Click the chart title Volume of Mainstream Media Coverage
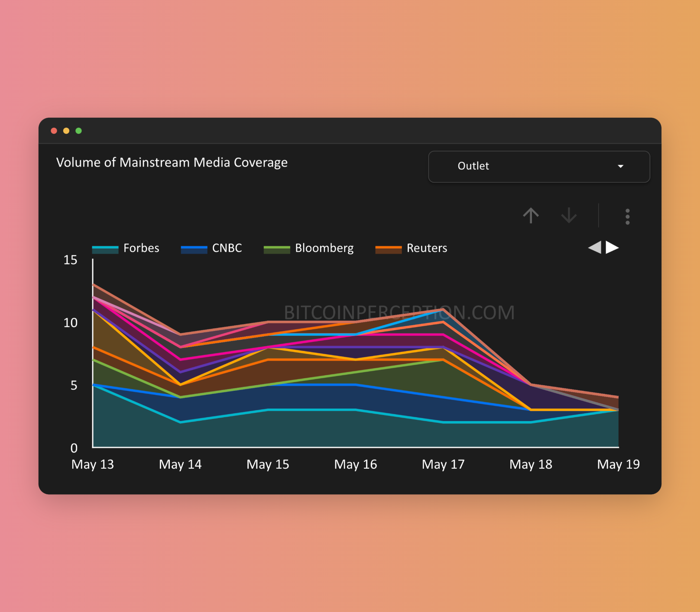Viewport: 700px width, 612px height. click(x=172, y=163)
